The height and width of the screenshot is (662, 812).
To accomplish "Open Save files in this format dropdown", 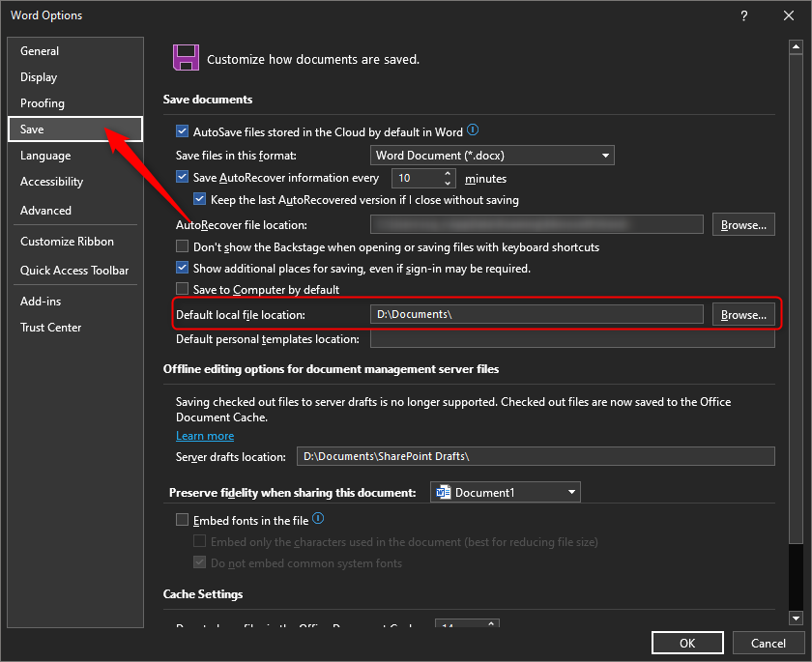I will tap(492, 156).
